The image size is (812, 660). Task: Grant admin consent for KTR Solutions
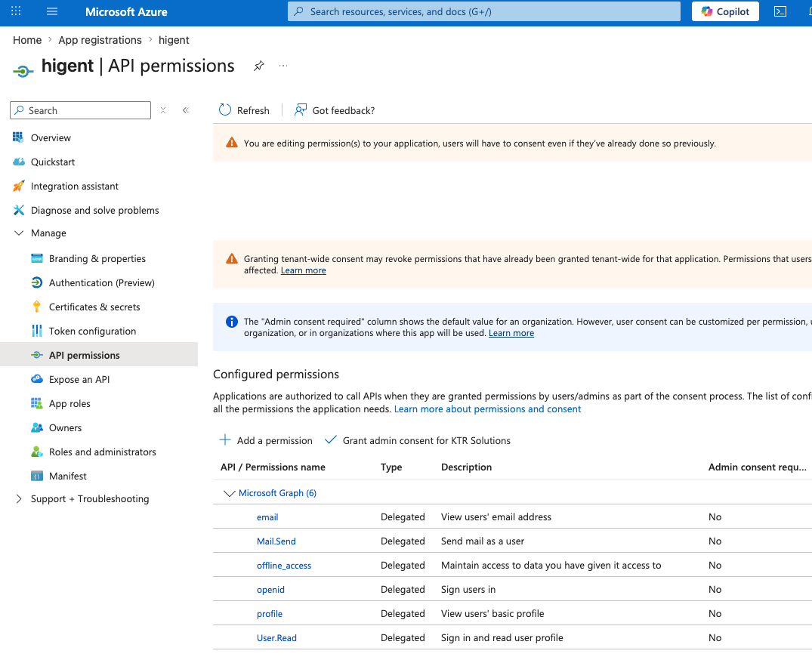(418, 440)
